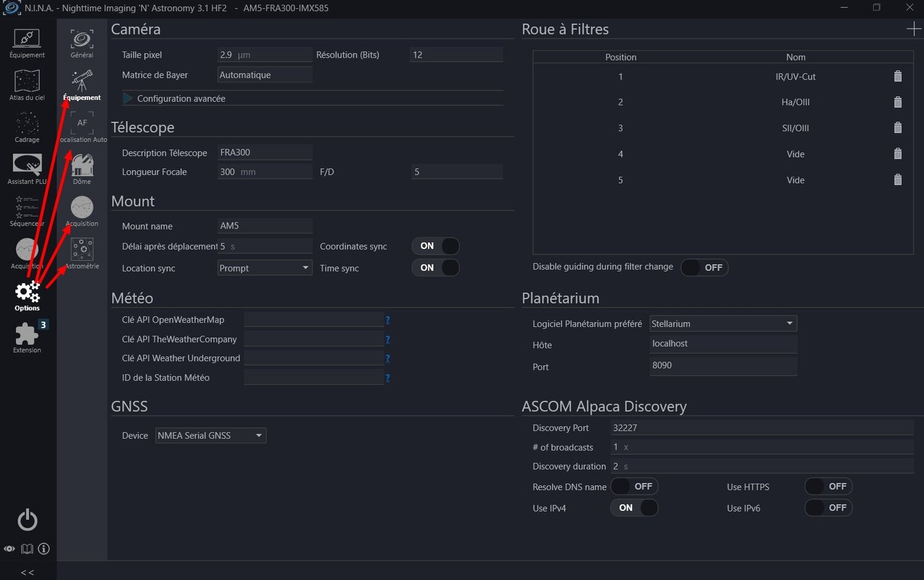Screen dimensions: 924x580
Task: Delete the IR/UV-Cut filter entry
Action: pos(898,76)
